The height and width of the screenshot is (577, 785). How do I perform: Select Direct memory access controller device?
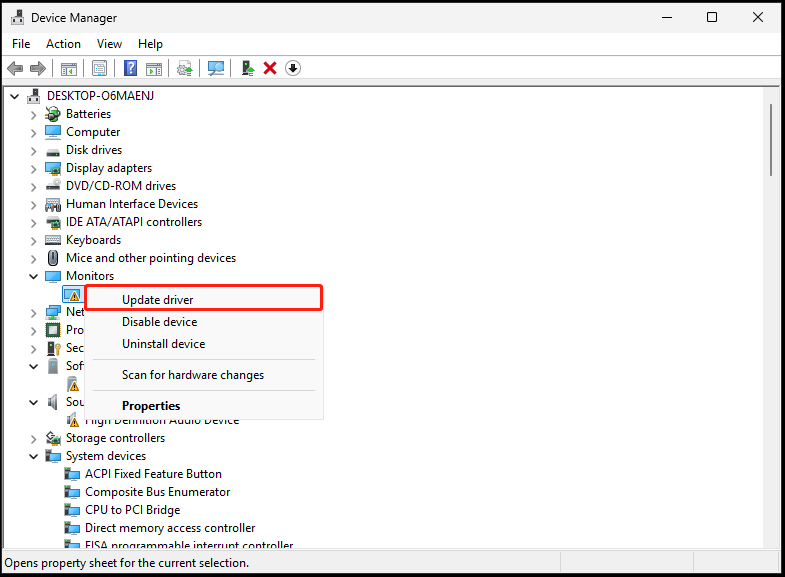click(x=170, y=528)
